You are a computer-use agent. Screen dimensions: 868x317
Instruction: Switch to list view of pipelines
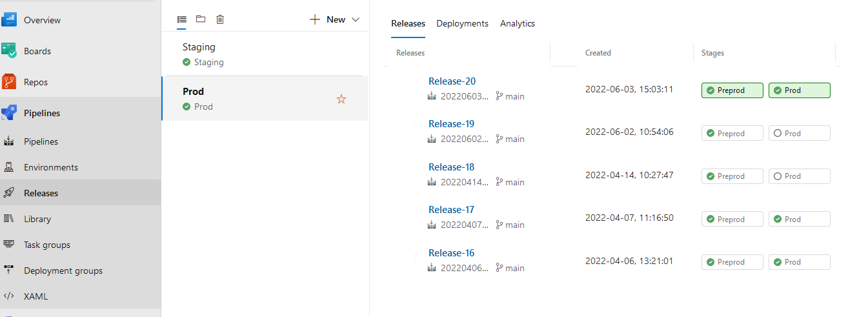181,19
